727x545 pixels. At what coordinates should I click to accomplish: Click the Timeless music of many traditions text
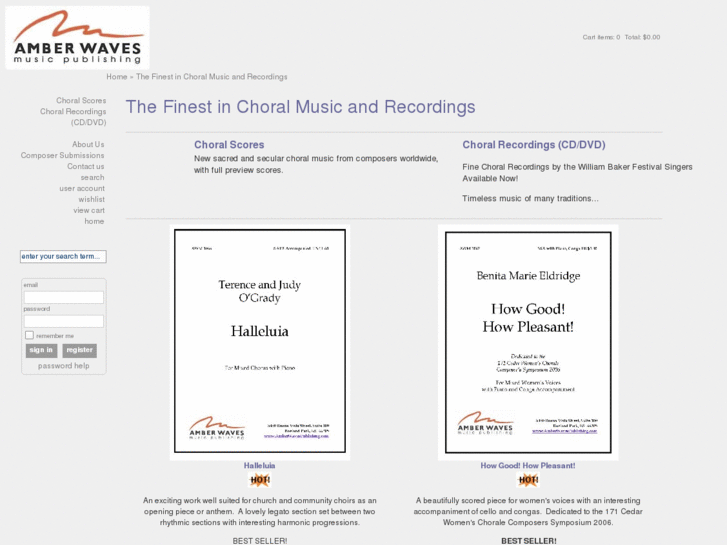pos(530,199)
